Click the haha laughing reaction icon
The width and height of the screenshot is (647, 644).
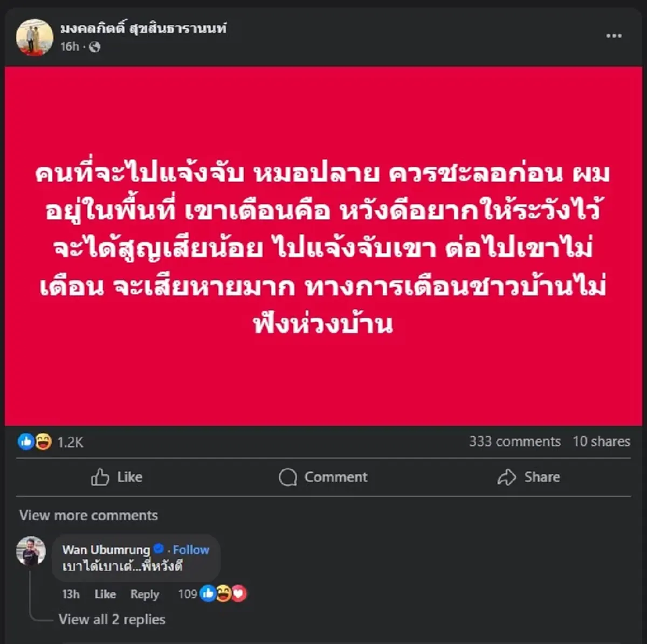[x=43, y=441]
